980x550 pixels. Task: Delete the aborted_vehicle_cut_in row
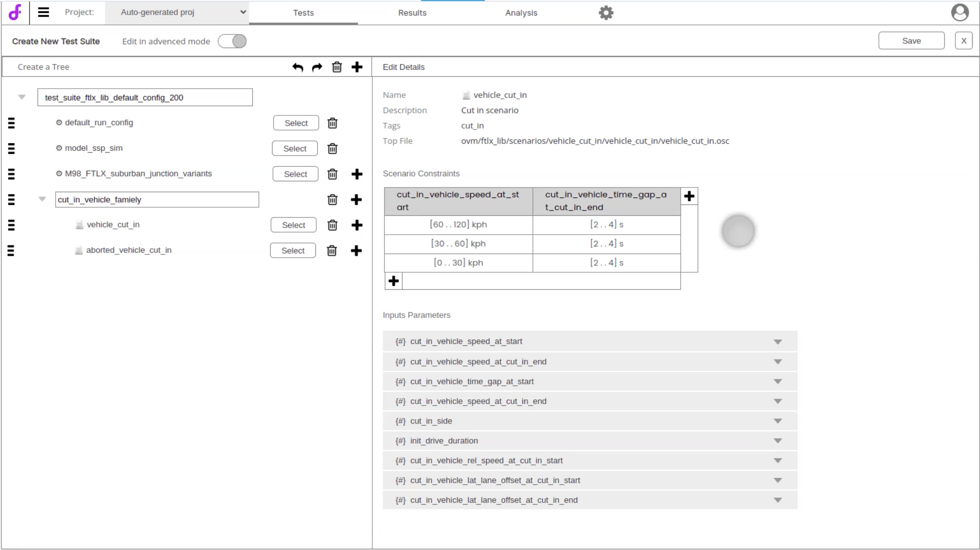[332, 251]
